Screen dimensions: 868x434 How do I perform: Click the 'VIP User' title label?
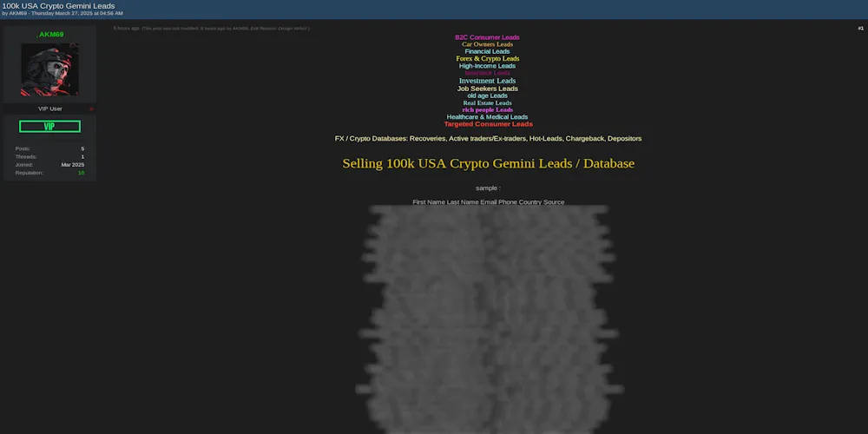(49, 109)
